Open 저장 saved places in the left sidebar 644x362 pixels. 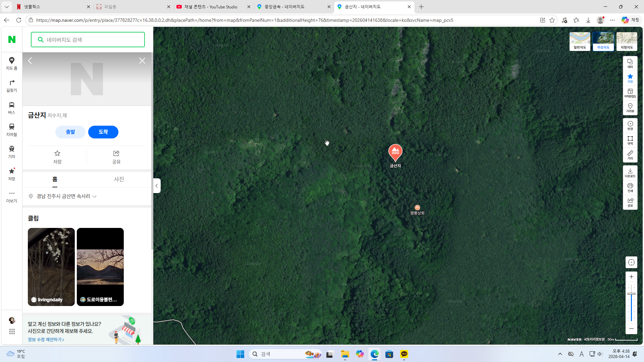tap(12, 174)
